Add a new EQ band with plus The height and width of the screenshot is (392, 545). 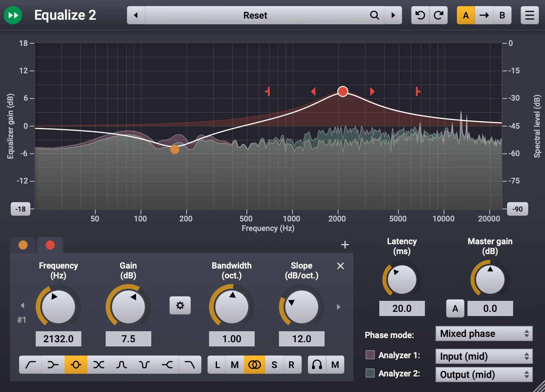[345, 245]
